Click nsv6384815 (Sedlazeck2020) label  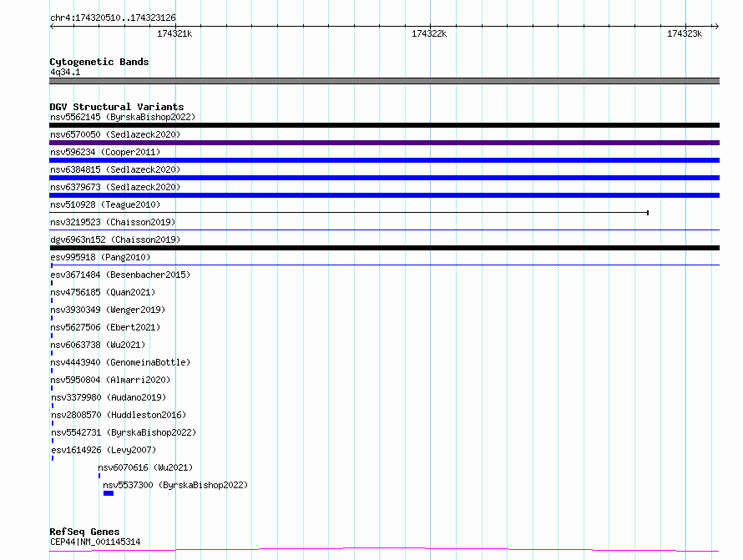click(115, 169)
